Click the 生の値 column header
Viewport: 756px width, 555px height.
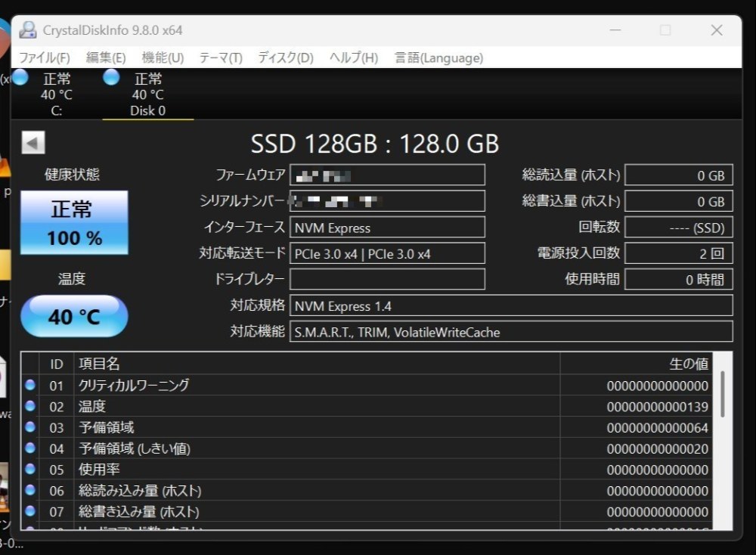point(637,364)
